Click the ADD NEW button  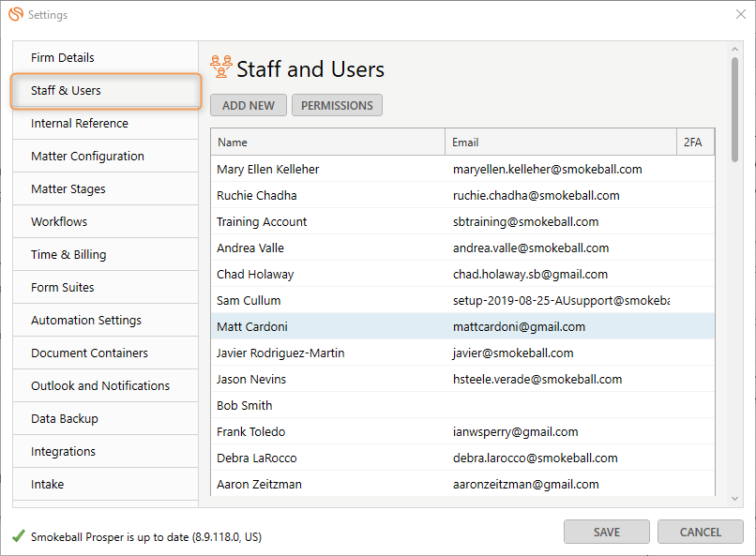(x=249, y=105)
